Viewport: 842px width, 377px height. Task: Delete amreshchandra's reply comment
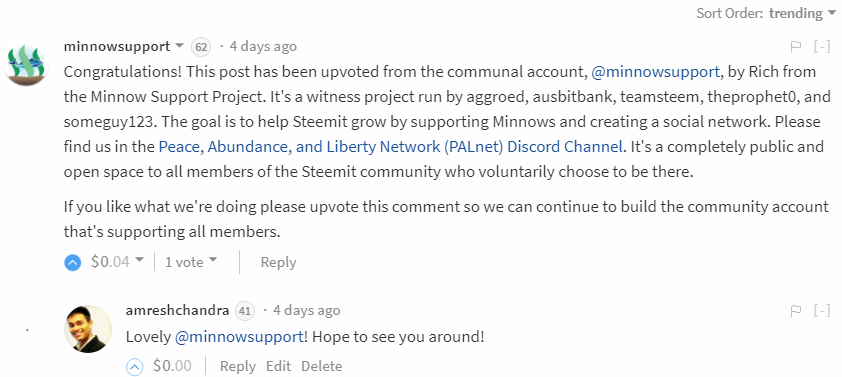click(321, 366)
